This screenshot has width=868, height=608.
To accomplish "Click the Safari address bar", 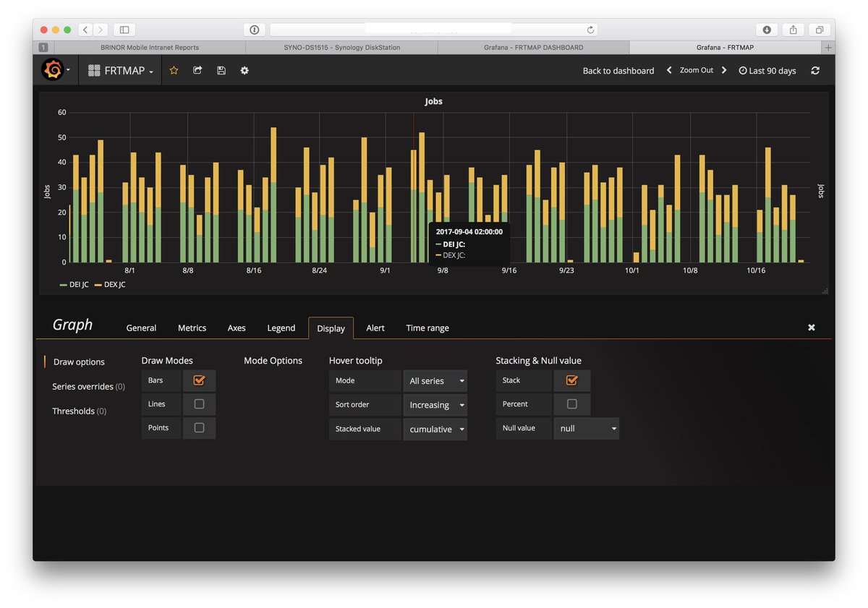I will pos(434,30).
